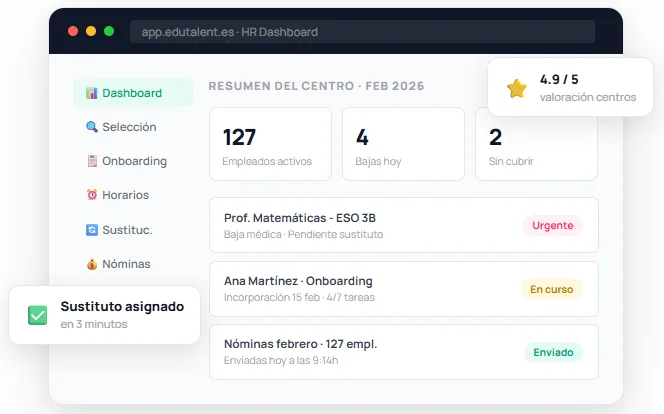Viewport: 664px width, 414px height.
Task: Click the magnifying glass Selección icon
Action: tap(91, 127)
